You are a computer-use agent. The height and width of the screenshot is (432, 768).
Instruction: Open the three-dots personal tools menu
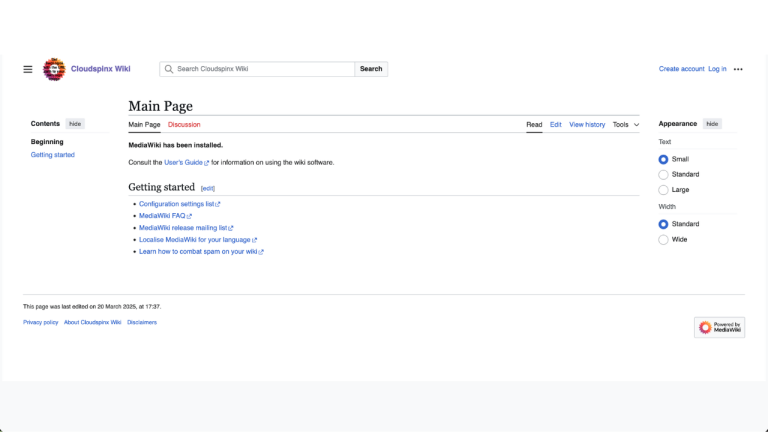pos(738,69)
